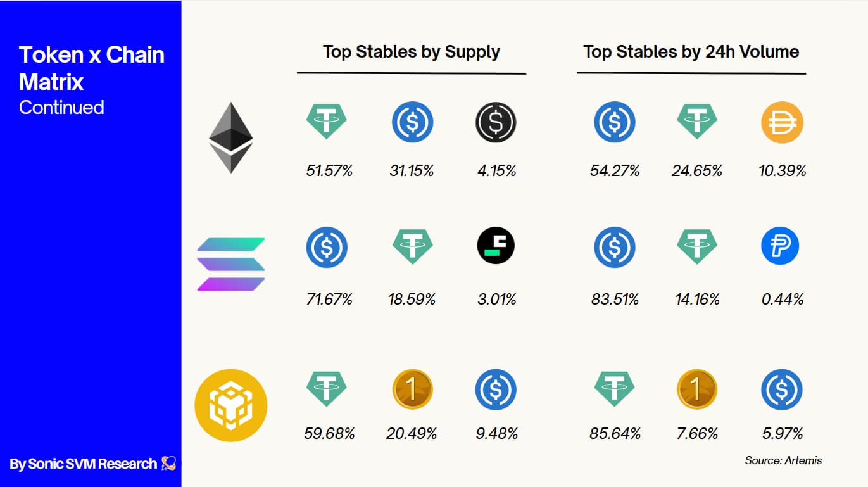The width and height of the screenshot is (868, 487).
Task: Click the black-green icon above 3.01%
Action: pos(496,246)
